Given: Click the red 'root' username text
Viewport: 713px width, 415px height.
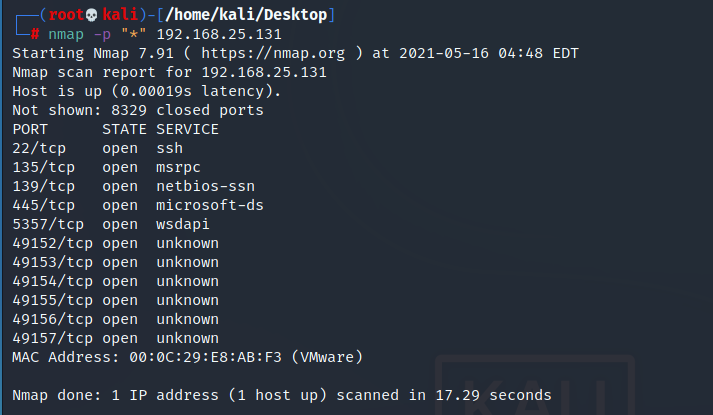Looking at the screenshot, I should [66, 15].
